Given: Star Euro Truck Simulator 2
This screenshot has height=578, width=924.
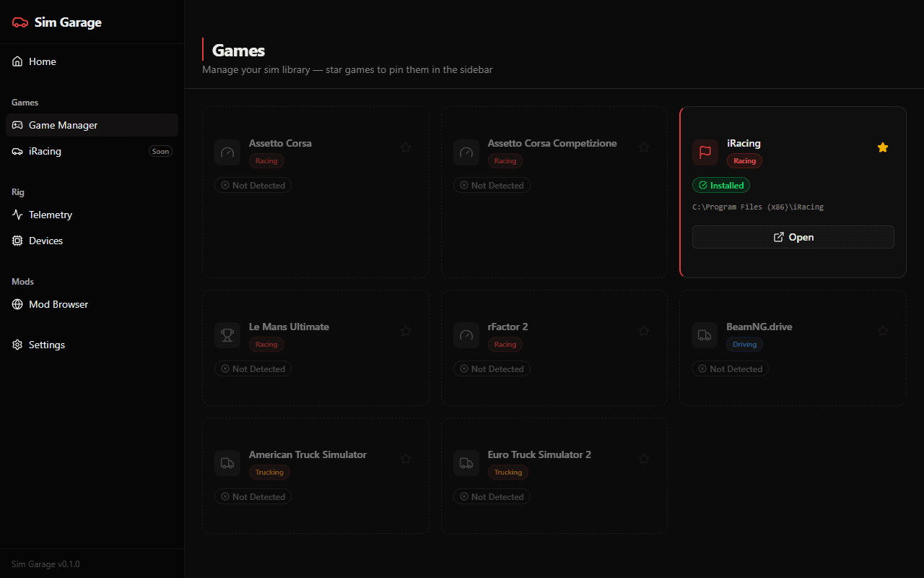Looking at the screenshot, I should click(x=644, y=459).
